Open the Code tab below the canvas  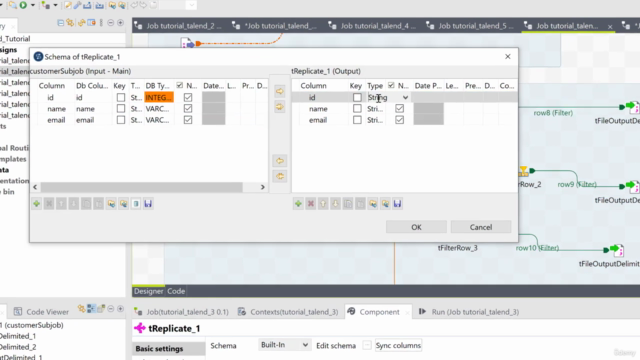[x=176, y=291]
